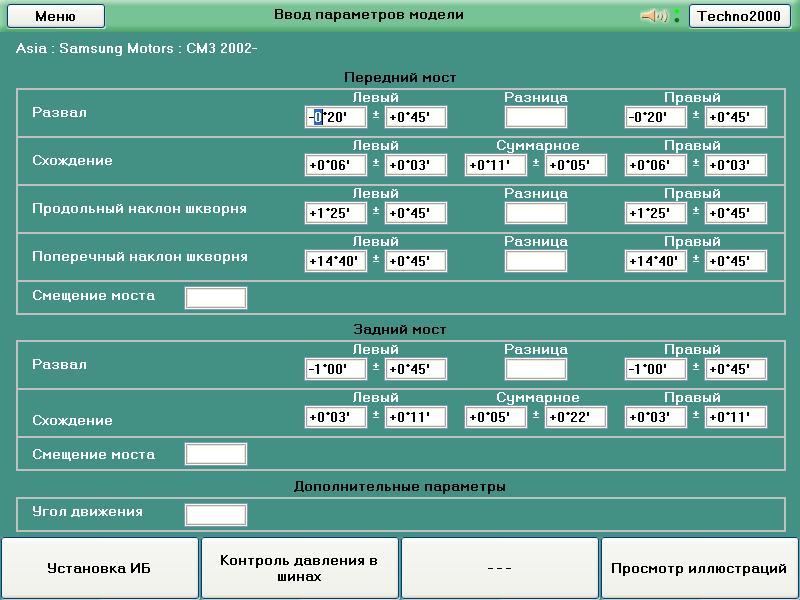This screenshot has height=600, width=800.
Task: Click Поперечный наклон шкворня left tolerance field
Action: tap(416, 261)
